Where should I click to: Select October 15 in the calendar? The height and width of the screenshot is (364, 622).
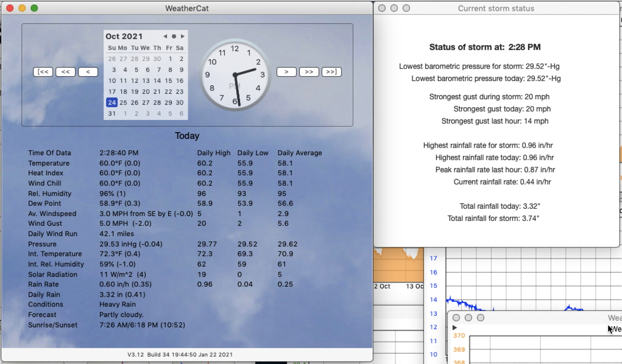click(169, 80)
